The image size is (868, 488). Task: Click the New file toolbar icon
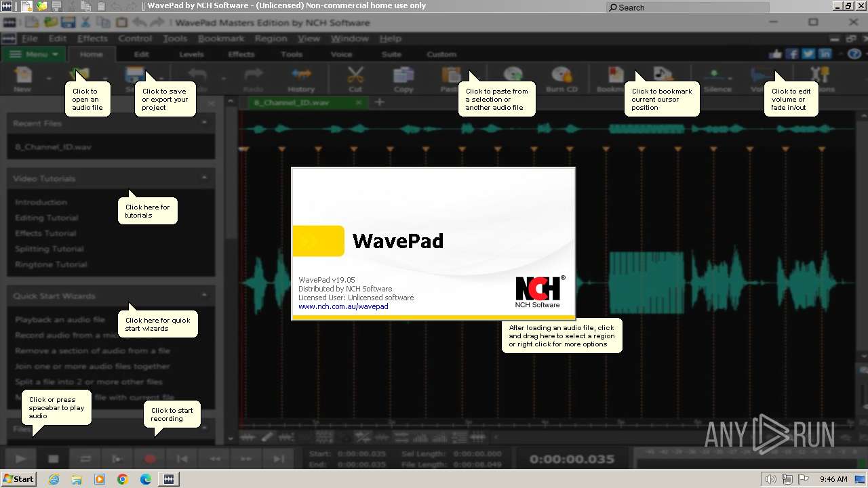[22, 78]
